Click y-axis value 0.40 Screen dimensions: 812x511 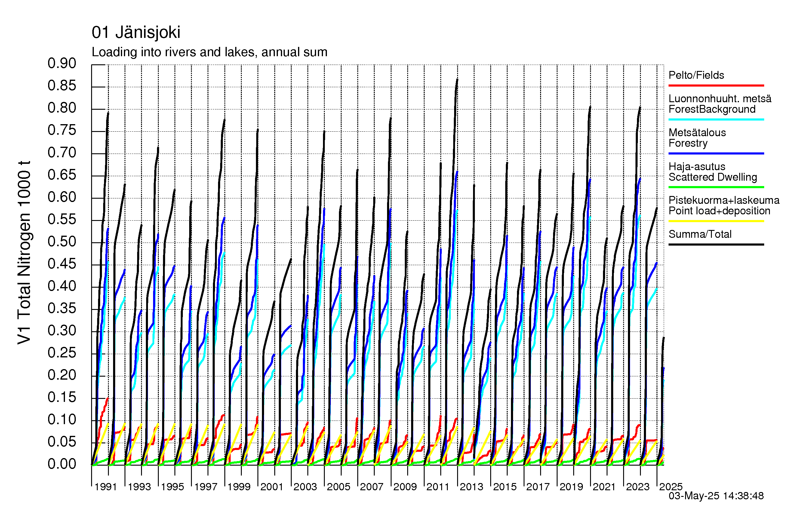tap(62, 286)
